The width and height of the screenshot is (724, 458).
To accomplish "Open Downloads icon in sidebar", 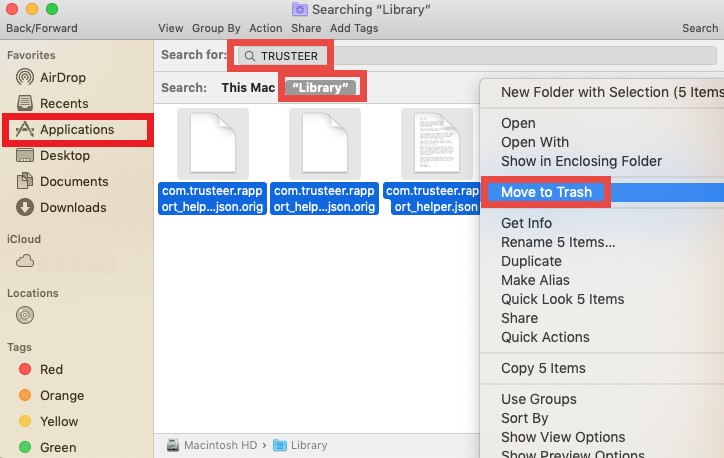I will 24,207.
